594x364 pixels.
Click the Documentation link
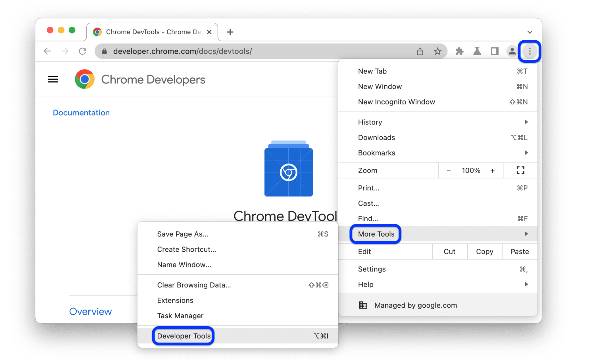(81, 113)
